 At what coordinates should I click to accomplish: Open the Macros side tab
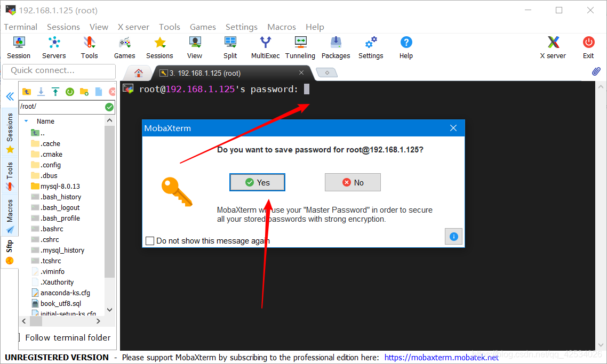pyautogui.click(x=10, y=215)
